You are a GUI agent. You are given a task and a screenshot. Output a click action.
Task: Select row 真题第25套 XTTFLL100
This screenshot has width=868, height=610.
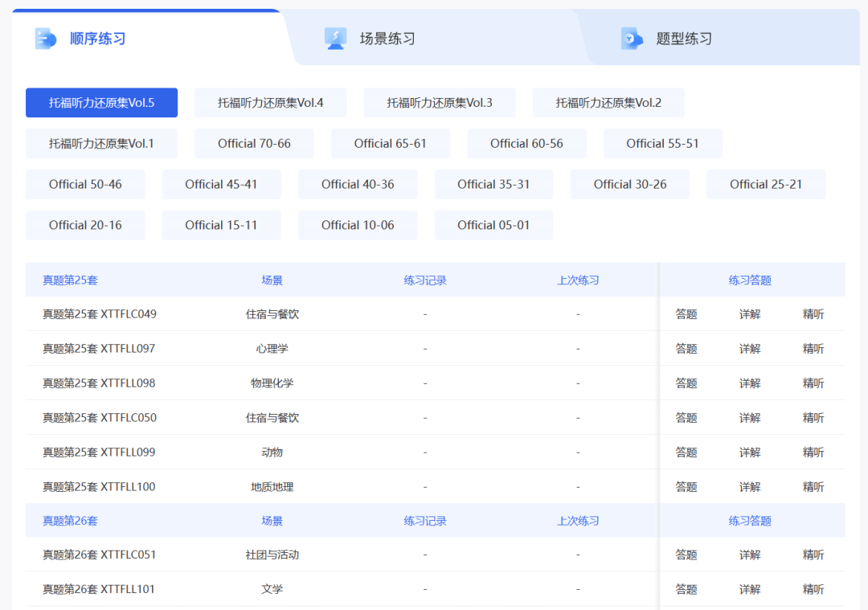click(x=435, y=487)
